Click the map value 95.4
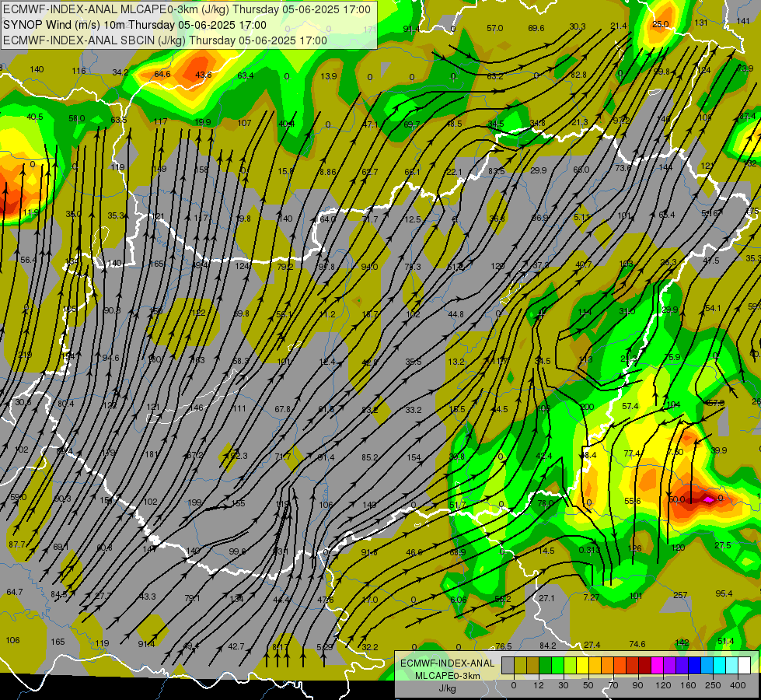Screen dimensions: 761x700 point(724,593)
